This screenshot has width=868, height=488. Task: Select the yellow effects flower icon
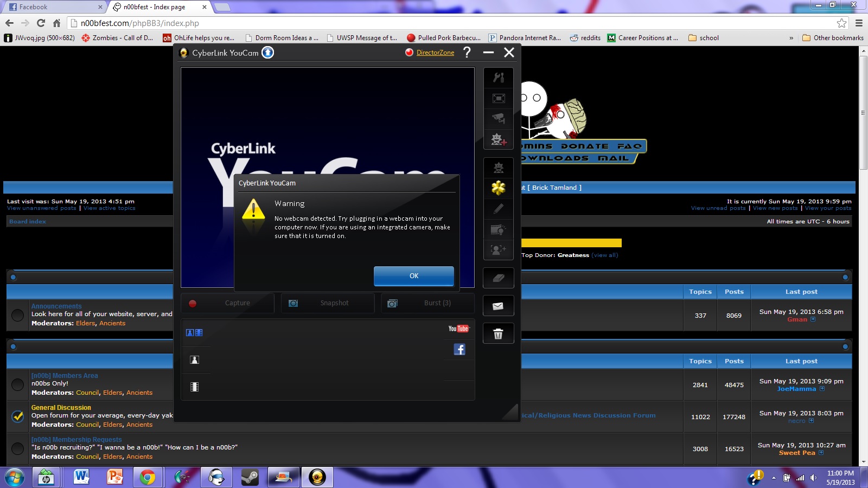click(x=498, y=188)
